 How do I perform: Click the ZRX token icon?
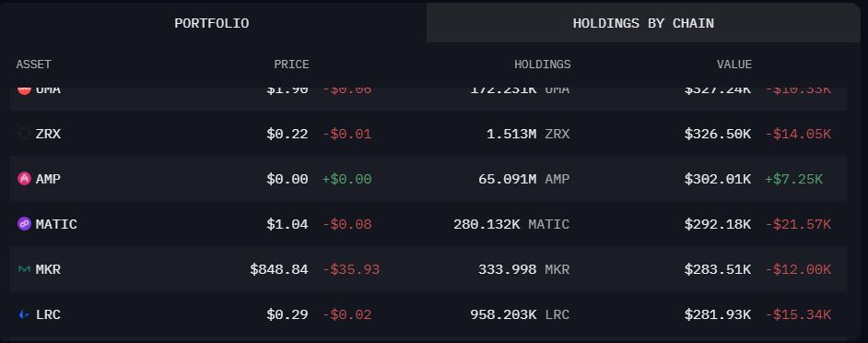24,134
